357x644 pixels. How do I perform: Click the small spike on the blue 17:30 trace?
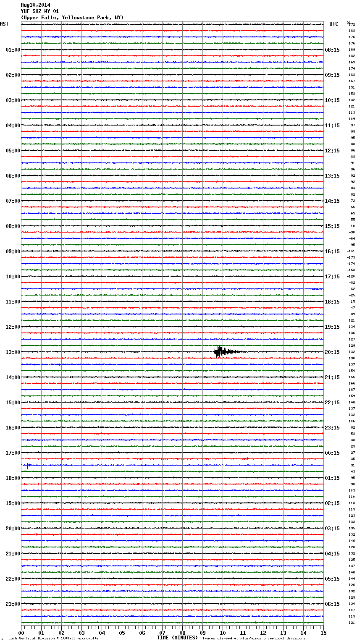28,465
